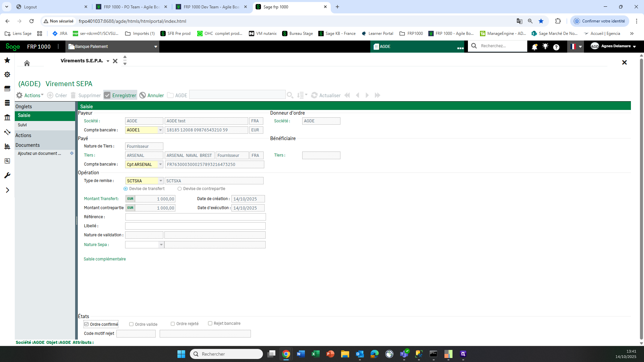Click the home icon

pos(27,63)
